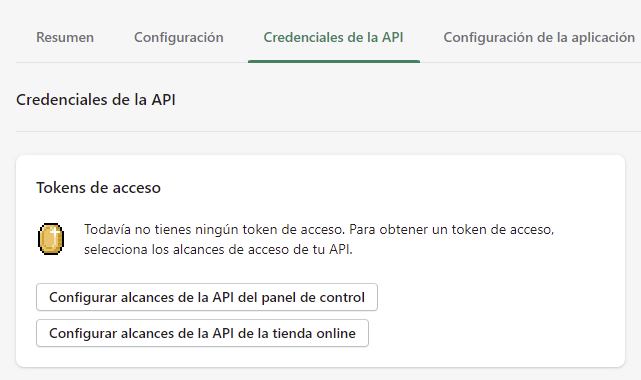Click the 'Todavía no tienes ningún token' message
Image resolution: width=641 pixels, height=380 pixels.
point(319,239)
